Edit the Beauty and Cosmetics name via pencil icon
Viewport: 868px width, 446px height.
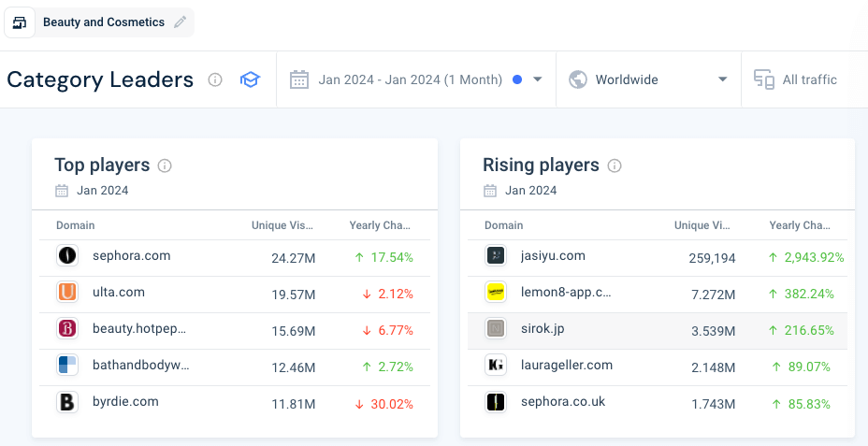point(180,22)
